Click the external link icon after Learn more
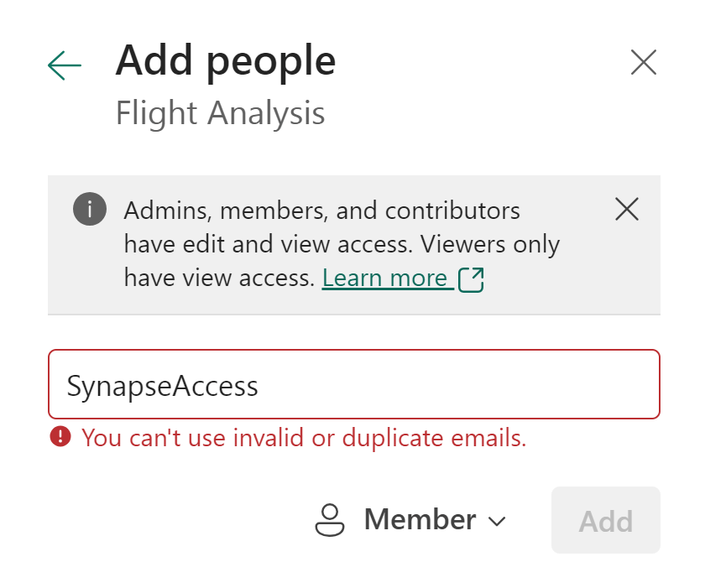The height and width of the screenshot is (588, 705). pos(472,279)
